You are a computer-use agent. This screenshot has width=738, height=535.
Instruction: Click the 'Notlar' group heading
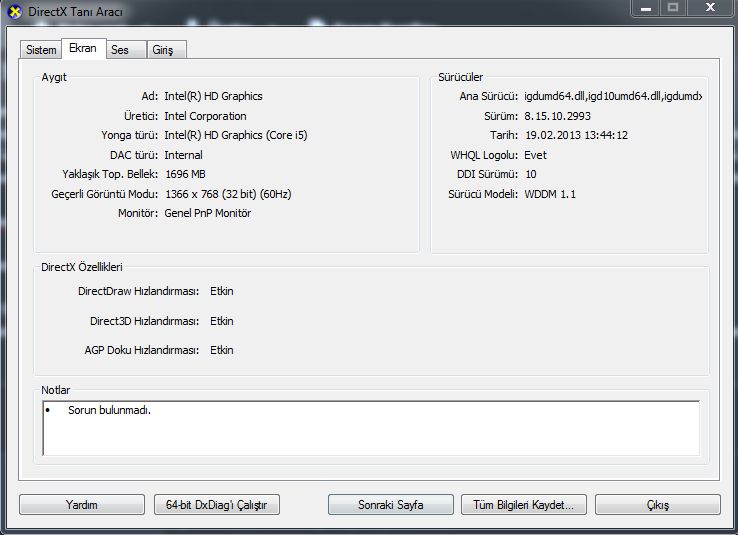coord(56,390)
